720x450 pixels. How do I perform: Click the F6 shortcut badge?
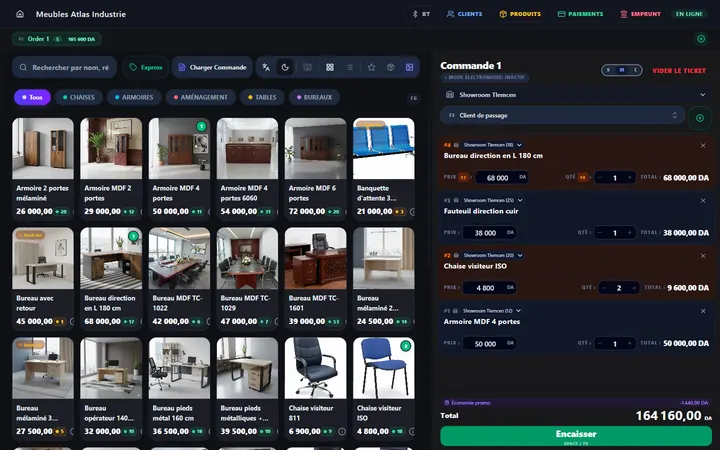click(413, 98)
